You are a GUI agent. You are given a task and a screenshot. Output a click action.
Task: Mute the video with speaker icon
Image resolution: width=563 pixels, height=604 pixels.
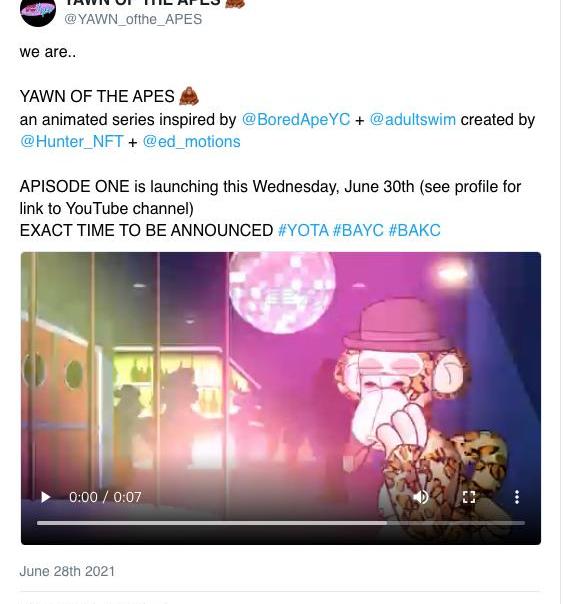pyautogui.click(x=421, y=497)
